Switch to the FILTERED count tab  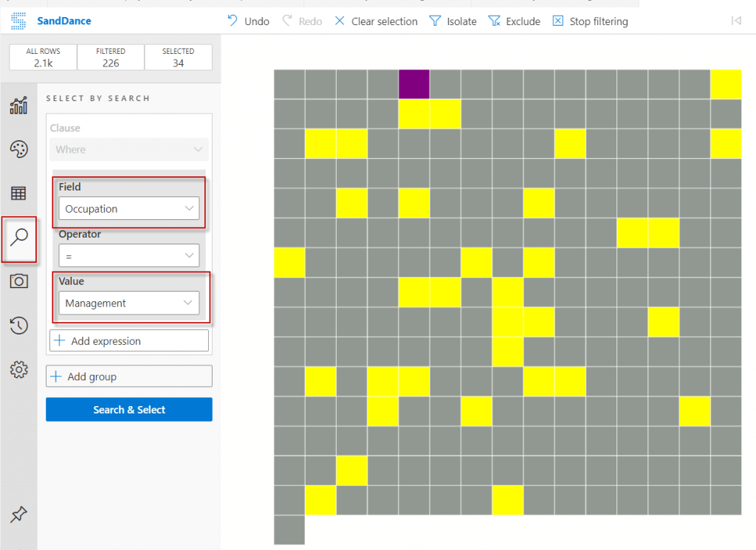(x=110, y=56)
